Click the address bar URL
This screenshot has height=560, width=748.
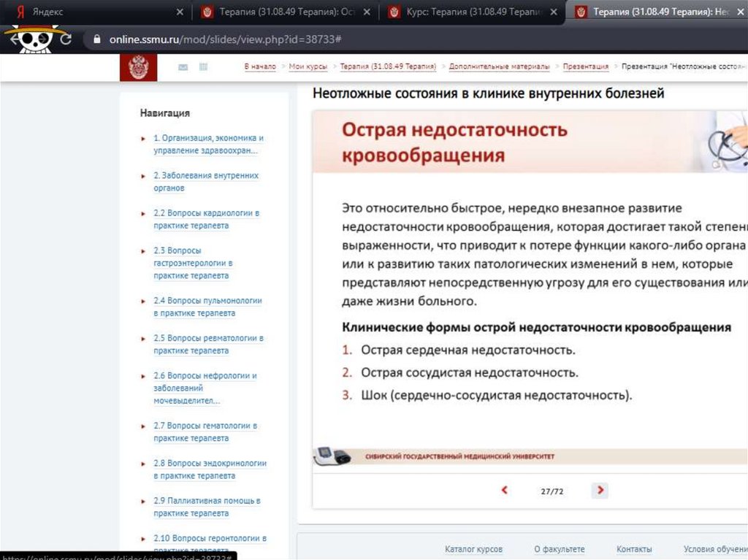tap(225, 39)
